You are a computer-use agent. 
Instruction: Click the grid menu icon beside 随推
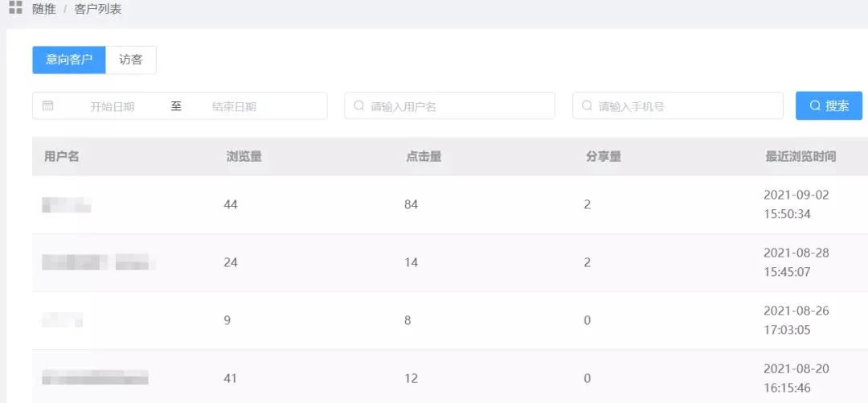[15, 8]
